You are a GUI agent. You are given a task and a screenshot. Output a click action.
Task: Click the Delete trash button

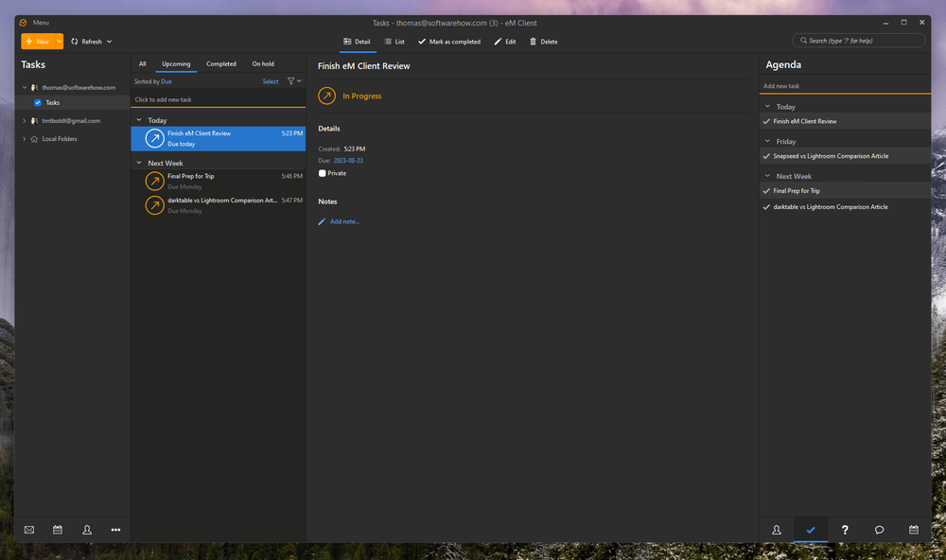coord(544,42)
